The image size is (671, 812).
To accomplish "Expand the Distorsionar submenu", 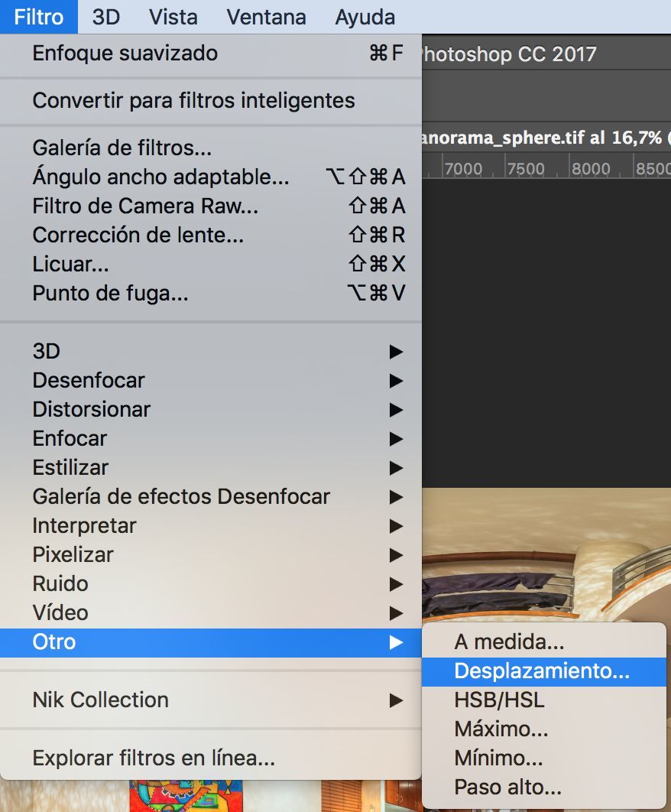I will (211, 410).
